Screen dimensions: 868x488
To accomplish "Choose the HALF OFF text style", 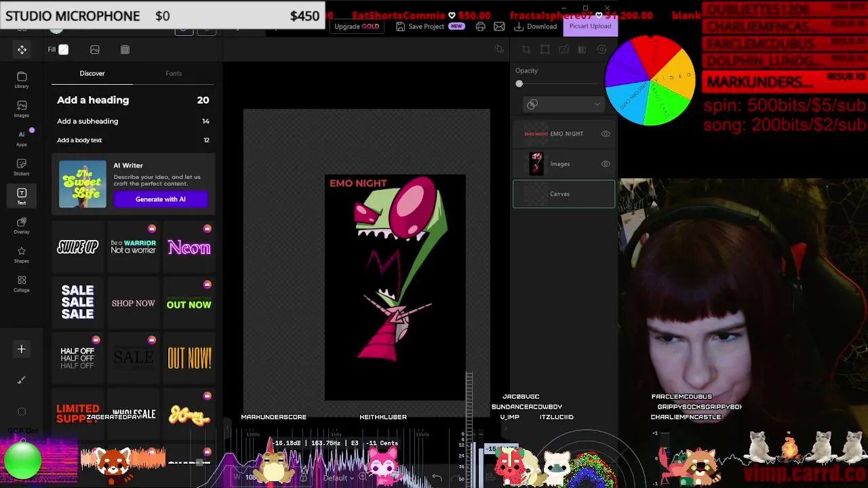I will [x=78, y=359].
